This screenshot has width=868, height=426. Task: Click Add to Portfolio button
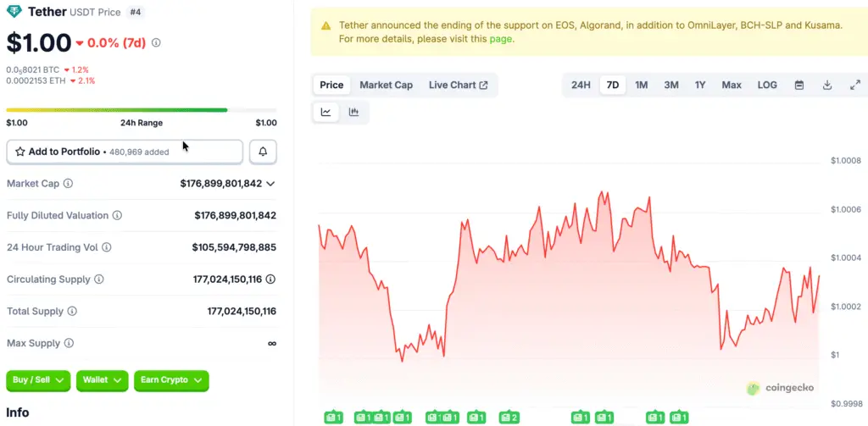125,152
